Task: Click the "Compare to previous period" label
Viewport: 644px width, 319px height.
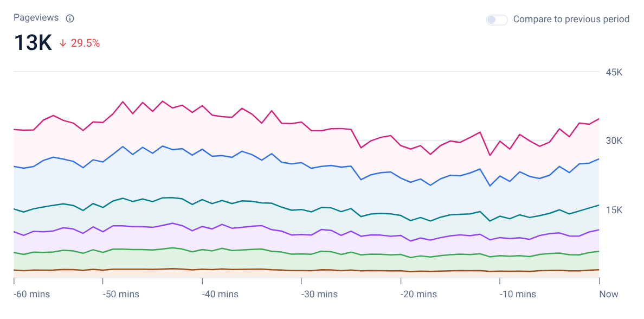Action: 571,20
